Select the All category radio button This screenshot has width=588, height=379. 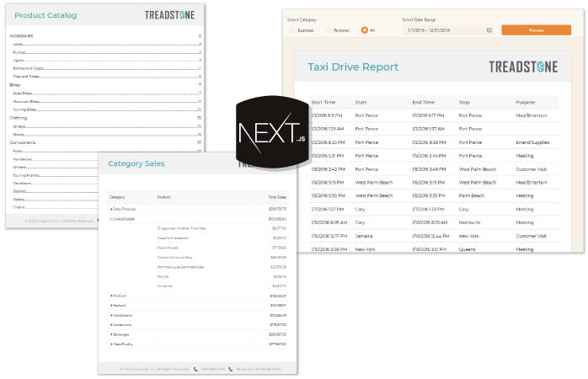pyautogui.click(x=365, y=30)
